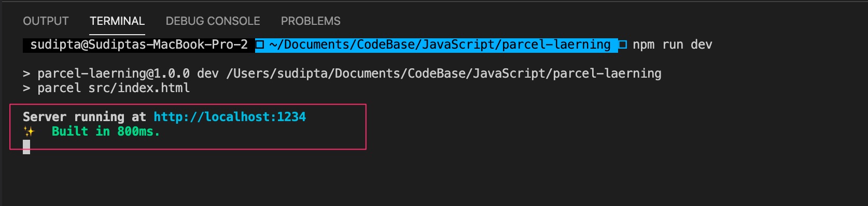Open the DEBUG CONSOLE tab
Viewport: 868px width, 206px height.
213,21
